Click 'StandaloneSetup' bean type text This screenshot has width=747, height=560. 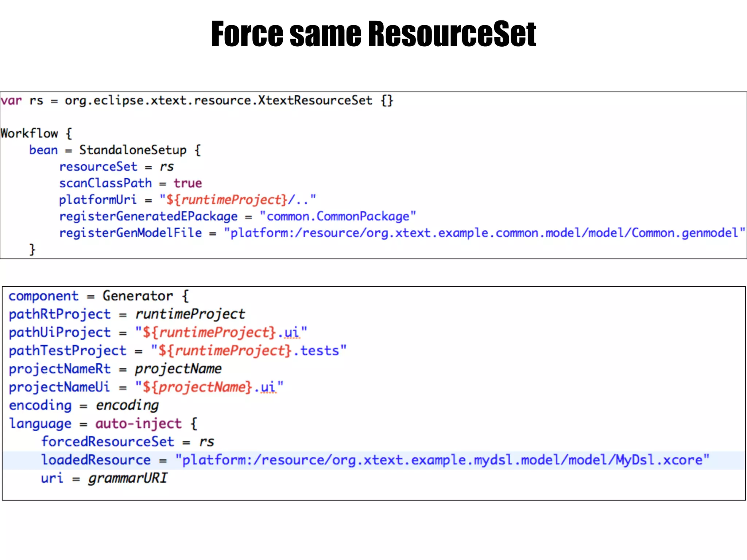coord(133,150)
